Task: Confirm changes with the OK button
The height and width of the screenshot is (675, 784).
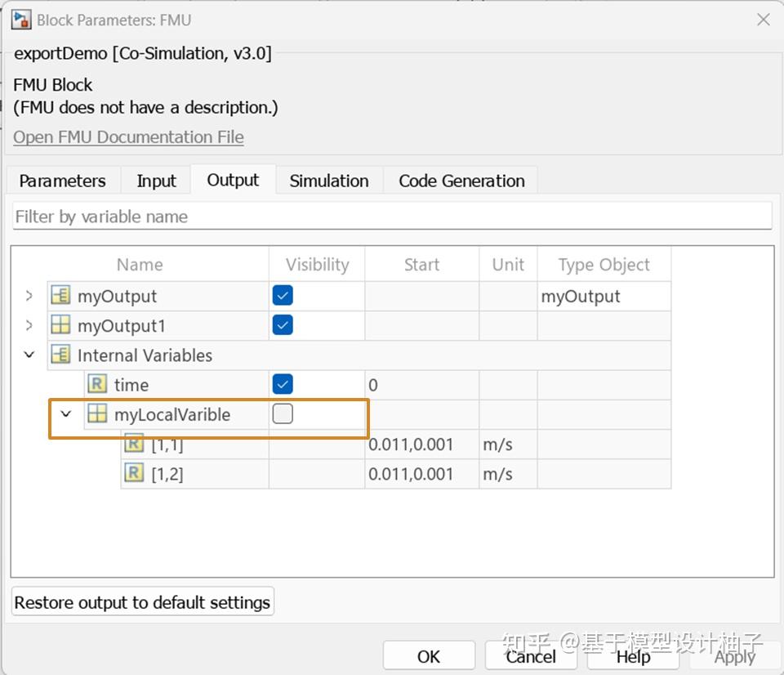Action: [429, 655]
